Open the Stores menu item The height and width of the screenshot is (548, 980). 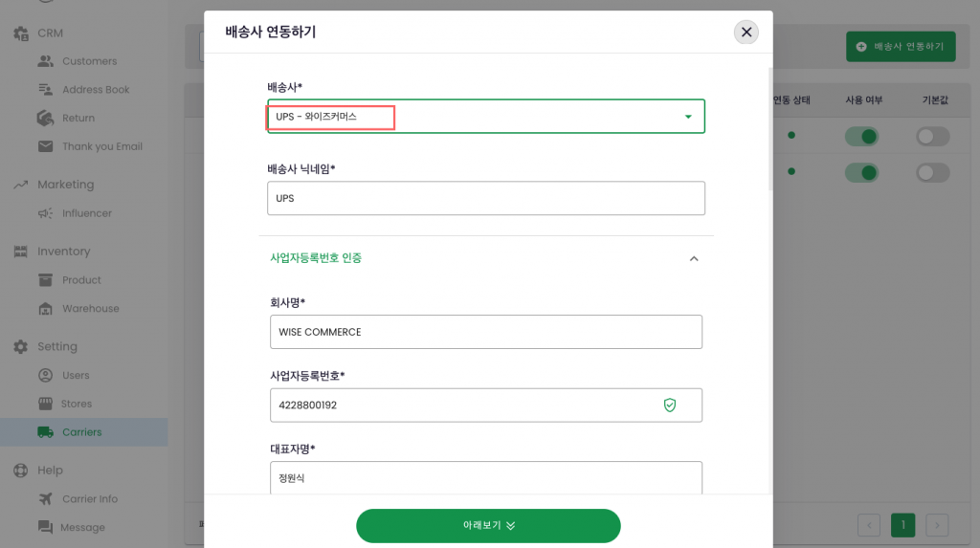point(77,404)
